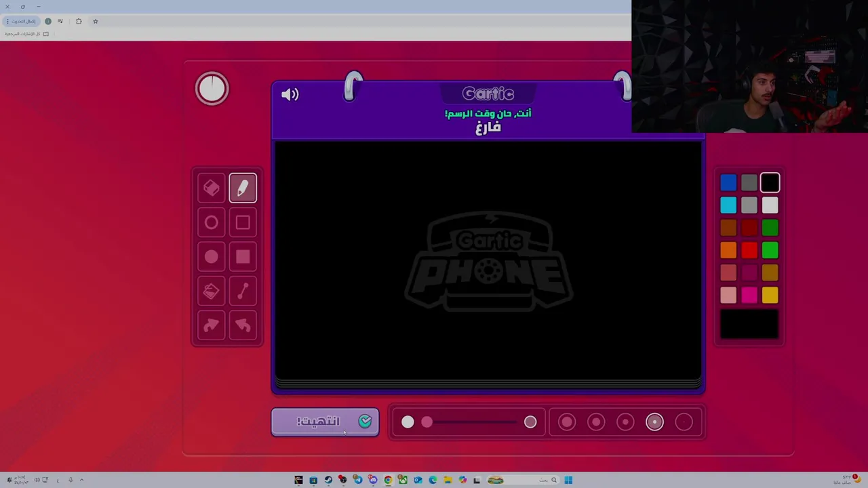Pick the white color swatch

770,205
